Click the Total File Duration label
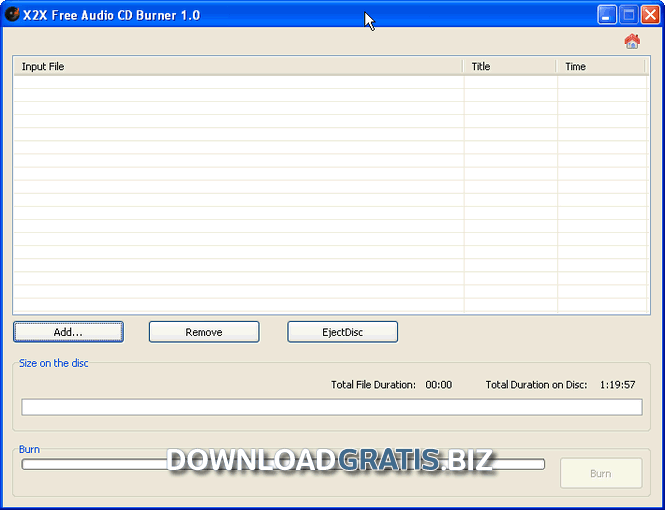Image resolution: width=665 pixels, height=510 pixels. click(x=373, y=385)
